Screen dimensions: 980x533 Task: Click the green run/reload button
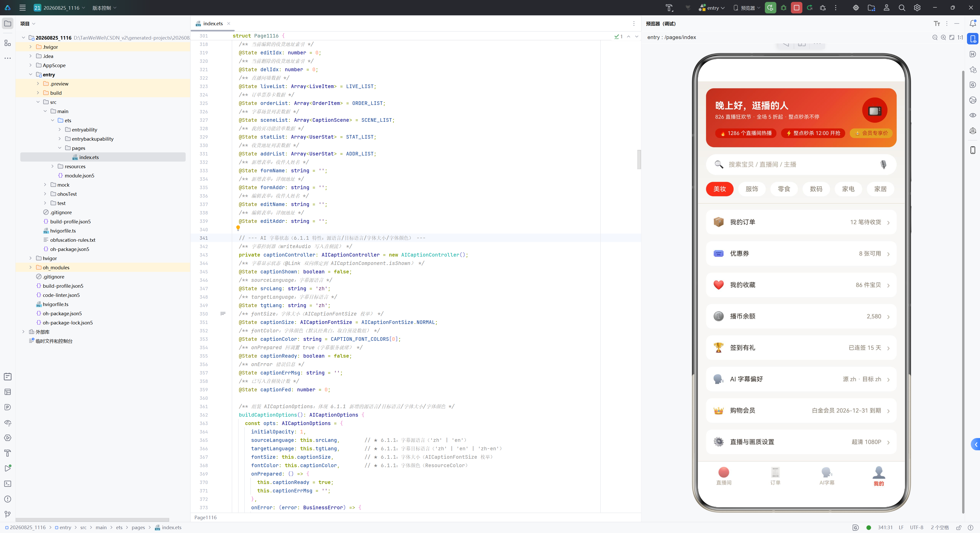[x=770, y=8]
